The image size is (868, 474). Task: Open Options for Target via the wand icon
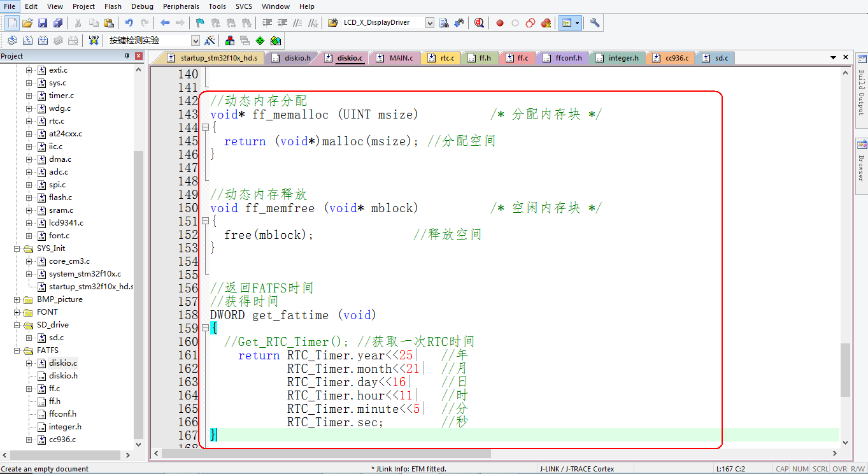[x=210, y=39]
